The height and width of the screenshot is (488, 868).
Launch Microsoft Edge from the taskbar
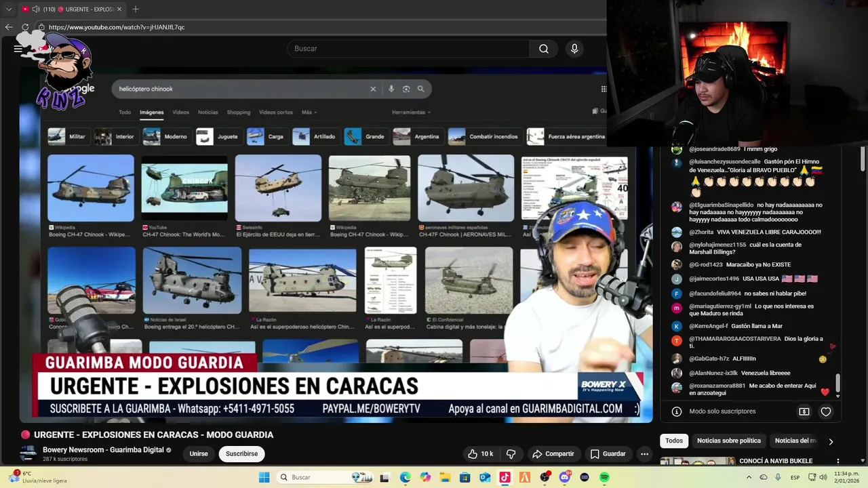tap(405, 477)
